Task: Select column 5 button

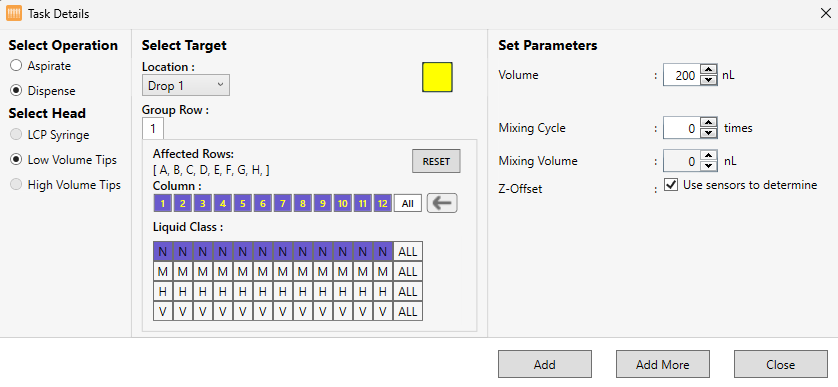Action: coord(243,203)
